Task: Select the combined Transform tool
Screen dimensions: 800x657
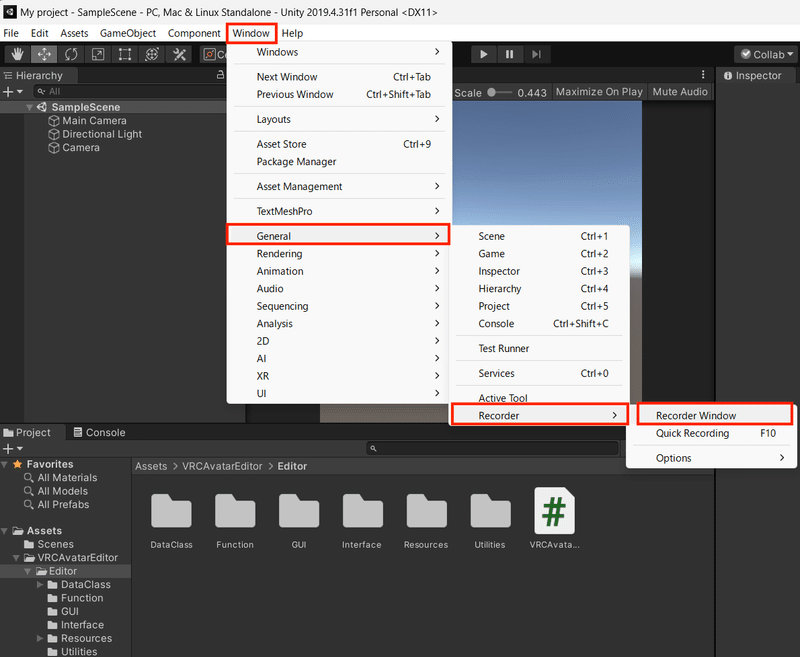Action: [x=152, y=54]
